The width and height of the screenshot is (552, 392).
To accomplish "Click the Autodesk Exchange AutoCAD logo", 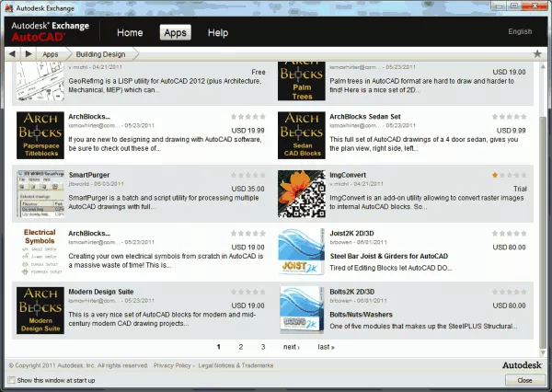I will [x=50, y=31].
